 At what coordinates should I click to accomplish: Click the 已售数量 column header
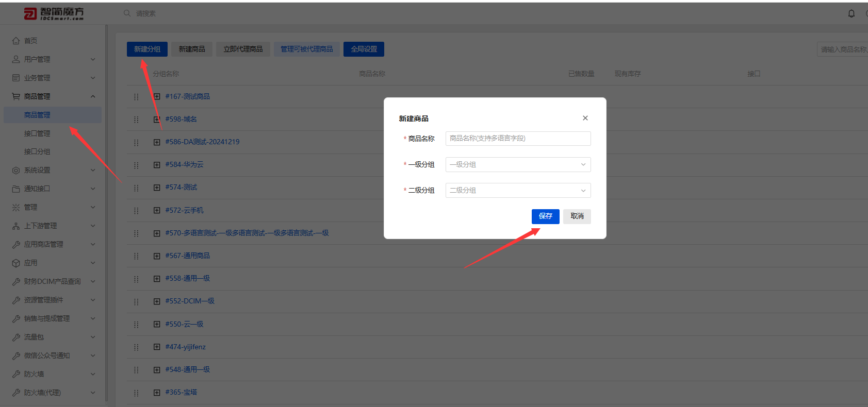pos(581,74)
